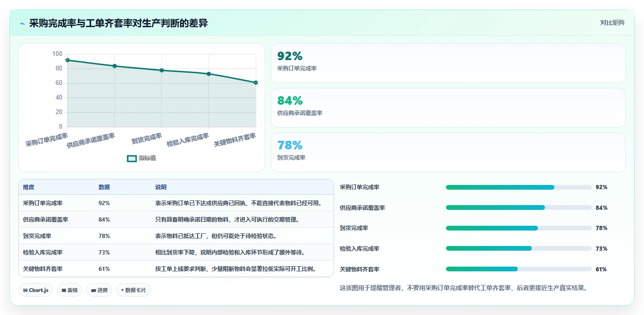Image resolution: width=644 pixels, height=315 pixels.
Task: Select 关键物料齐套率 cell in the table
Action: 43,269
